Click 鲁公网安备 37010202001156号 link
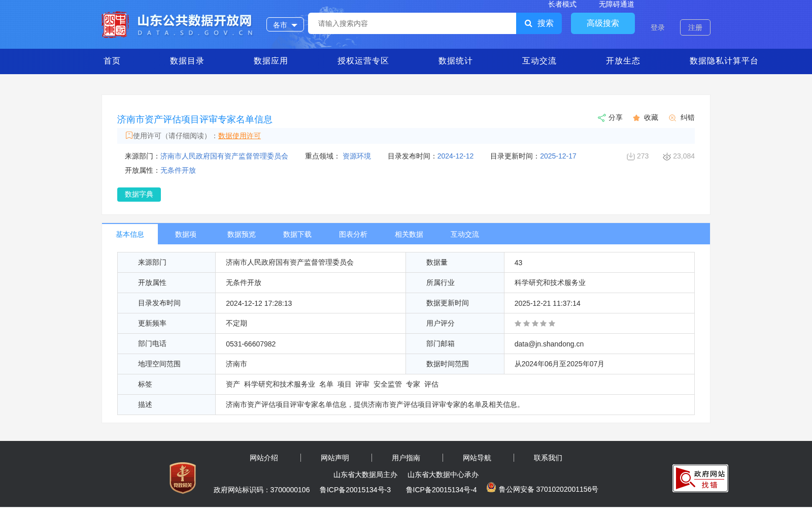This screenshot has width=812, height=508. (x=549, y=490)
